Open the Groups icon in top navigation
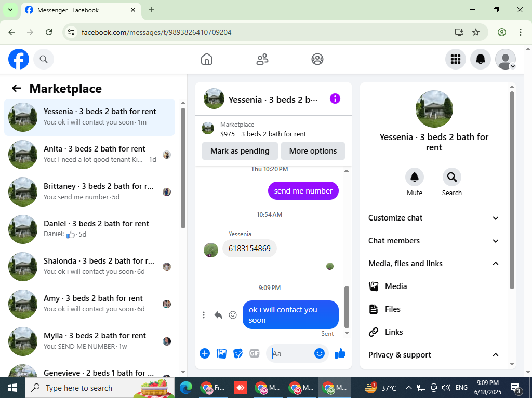The image size is (532, 398). click(317, 59)
